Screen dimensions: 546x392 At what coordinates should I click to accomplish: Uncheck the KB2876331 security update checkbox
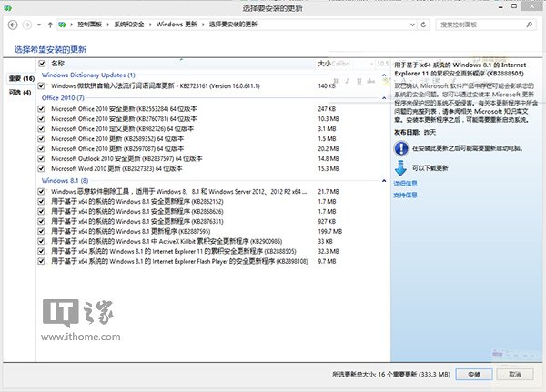[41, 221]
